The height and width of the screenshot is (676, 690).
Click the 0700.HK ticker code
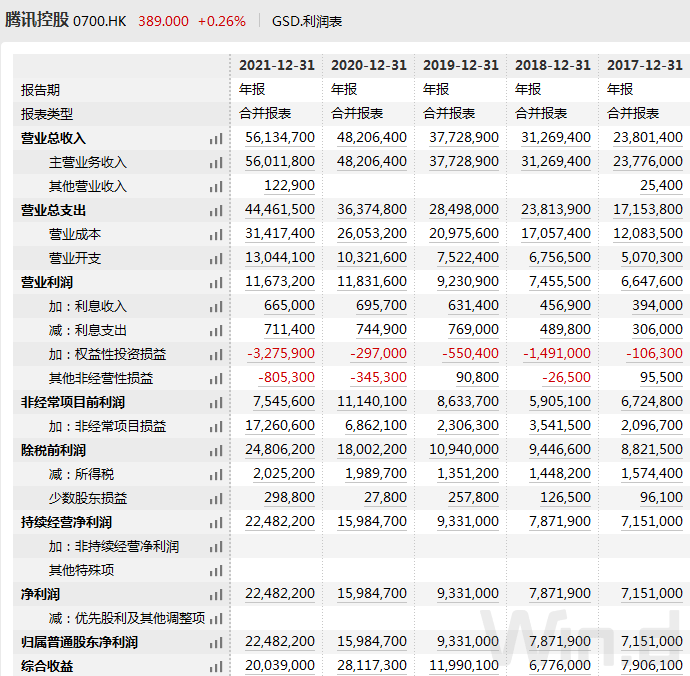coord(99,21)
